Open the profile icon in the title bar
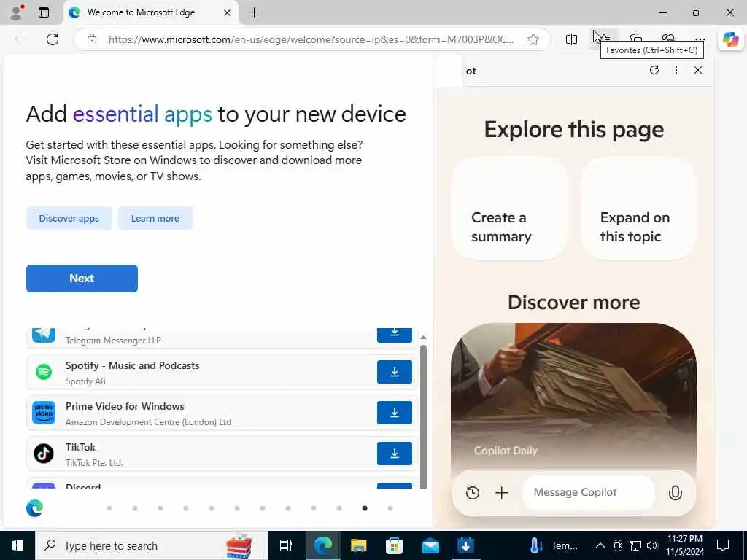Screen dimensions: 747x560 18,12
